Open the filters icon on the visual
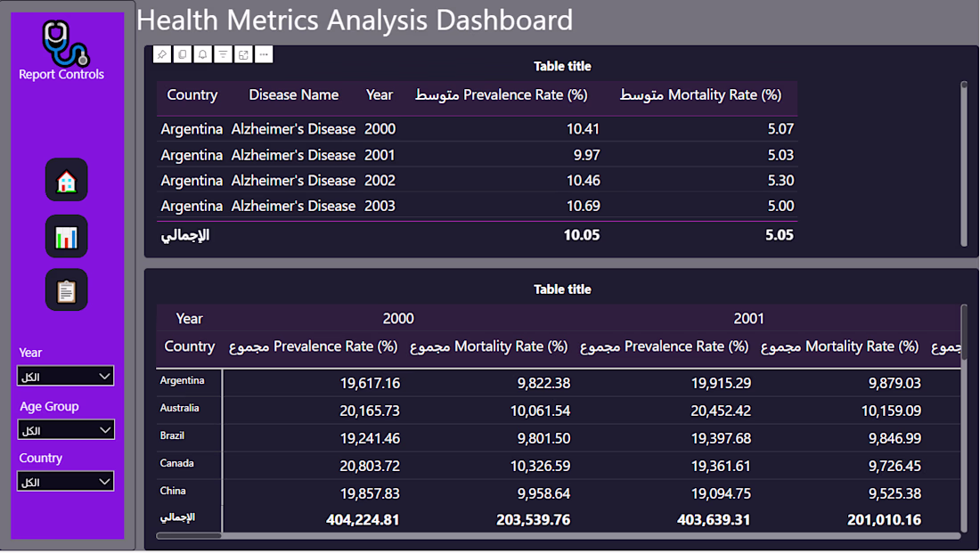980x553 pixels. tap(223, 54)
